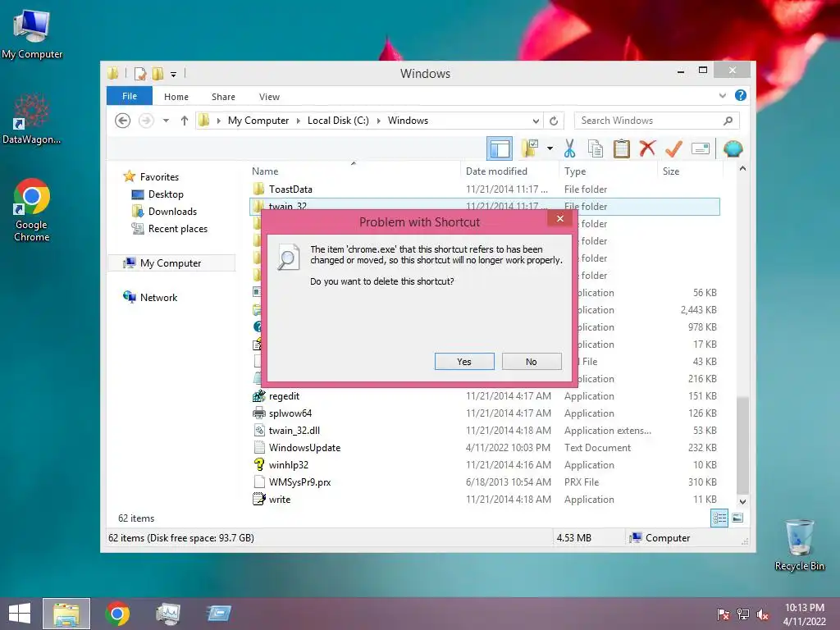The width and height of the screenshot is (840, 630).
Task: Click the magnifier icon in search box
Action: tap(728, 121)
